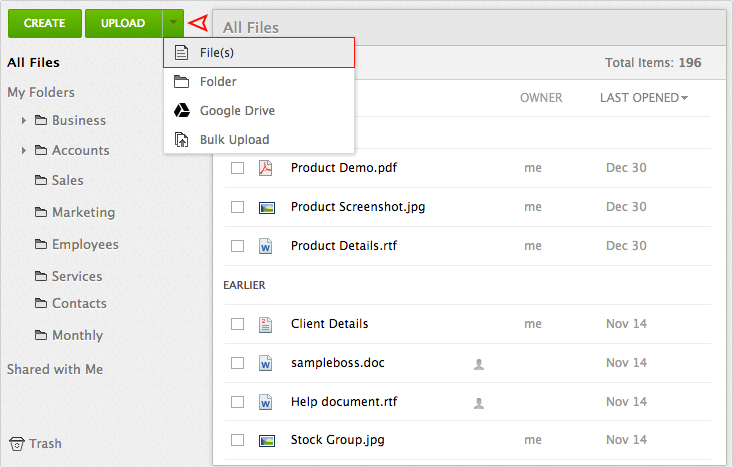Viewport: 733px width, 468px height.
Task: Click the folder icon beside Marketing
Action: 41,212
